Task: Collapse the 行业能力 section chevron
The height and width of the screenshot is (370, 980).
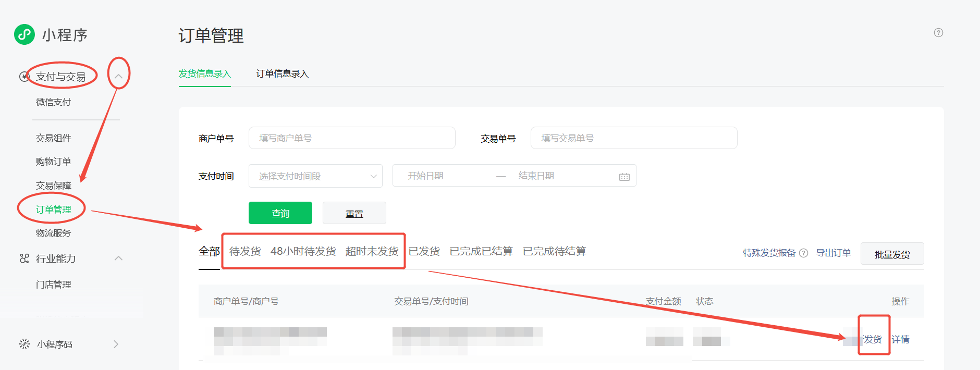Action: 118,258
